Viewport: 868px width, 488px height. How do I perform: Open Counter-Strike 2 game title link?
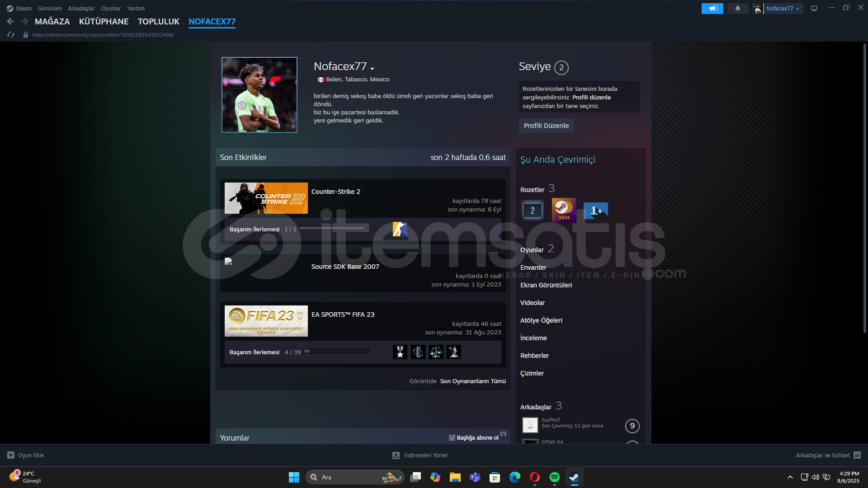click(x=335, y=192)
